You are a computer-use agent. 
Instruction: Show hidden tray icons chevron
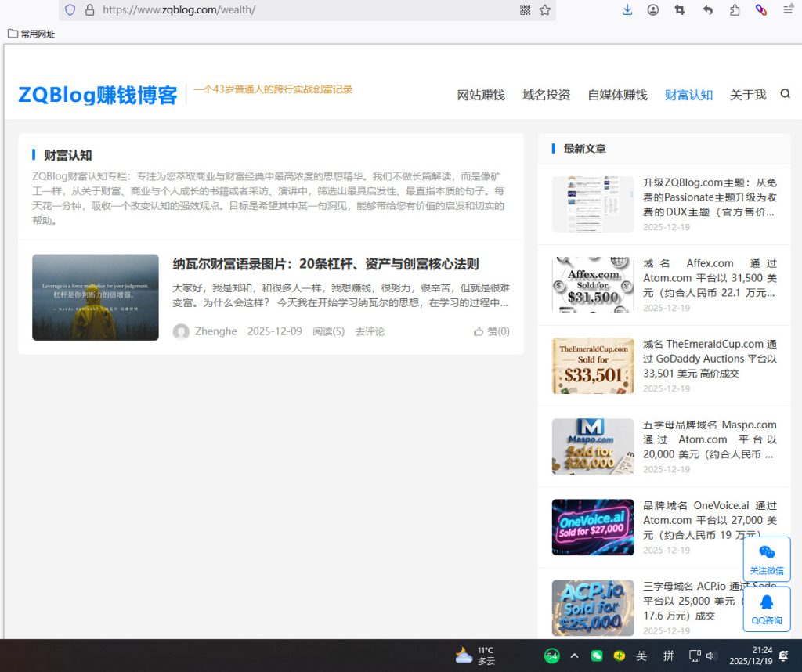click(574, 656)
